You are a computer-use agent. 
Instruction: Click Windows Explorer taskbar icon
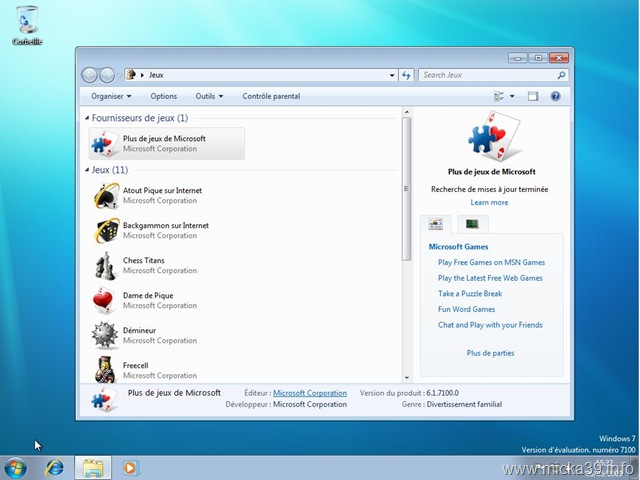tap(93, 468)
